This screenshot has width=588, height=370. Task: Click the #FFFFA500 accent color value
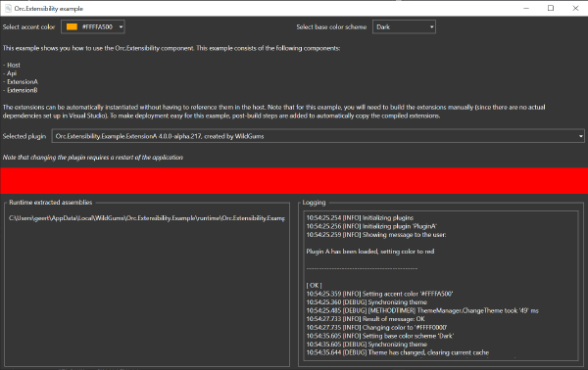(97, 27)
